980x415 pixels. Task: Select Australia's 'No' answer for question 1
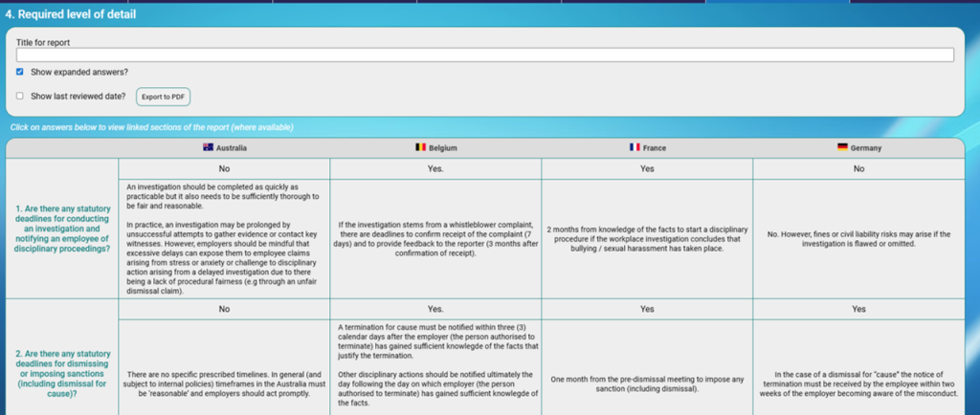pyautogui.click(x=224, y=168)
